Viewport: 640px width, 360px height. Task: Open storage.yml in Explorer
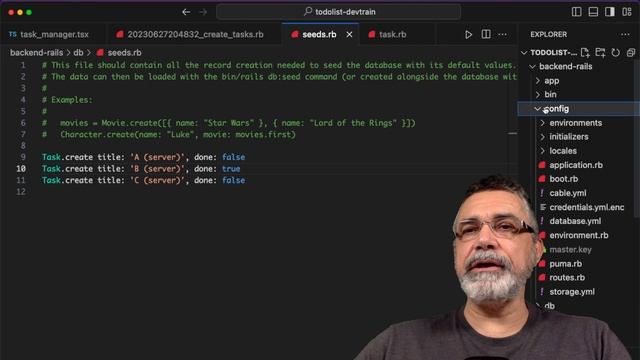[x=572, y=292]
